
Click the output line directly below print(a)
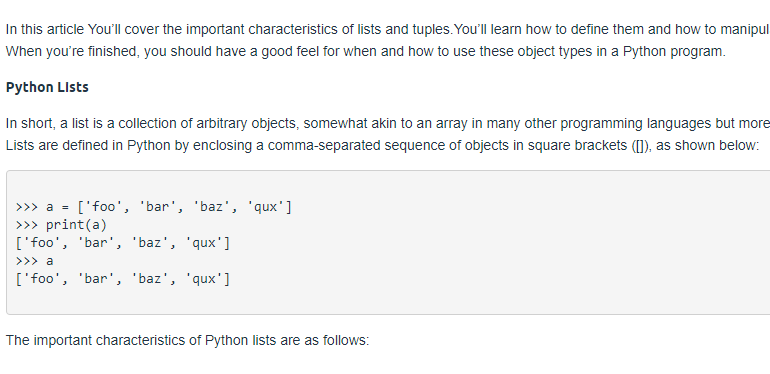click(123, 243)
